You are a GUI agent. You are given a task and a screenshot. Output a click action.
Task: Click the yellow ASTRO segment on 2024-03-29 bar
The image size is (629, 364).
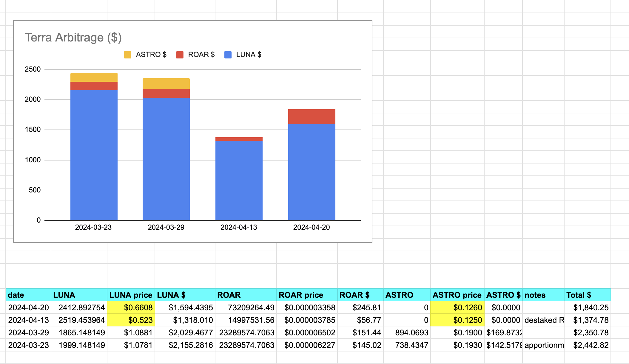[166, 84]
